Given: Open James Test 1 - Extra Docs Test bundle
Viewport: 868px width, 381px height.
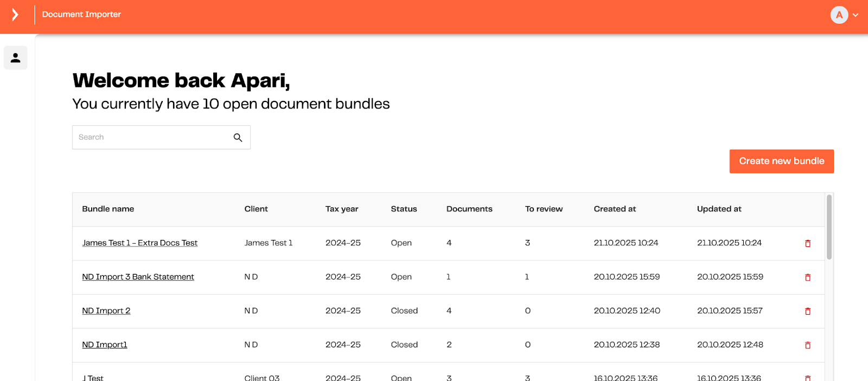Looking at the screenshot, I should (x=139, y=243).
